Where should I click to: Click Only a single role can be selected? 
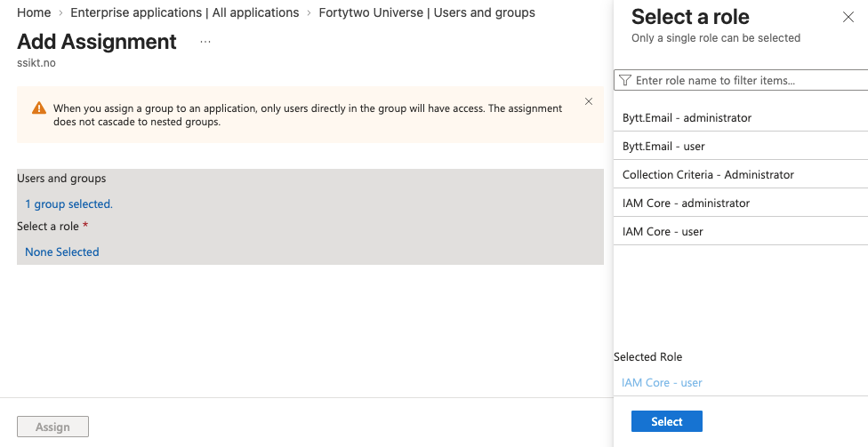point(716,37)
